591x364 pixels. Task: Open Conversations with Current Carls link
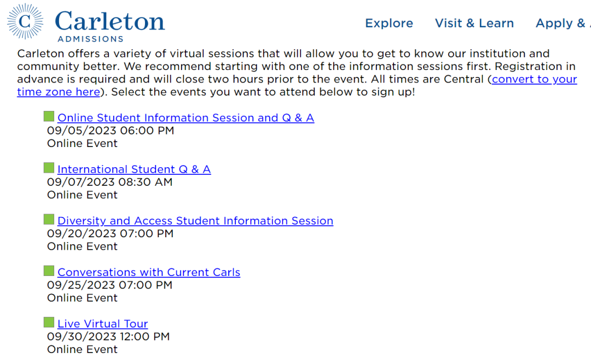coord(149,273)
